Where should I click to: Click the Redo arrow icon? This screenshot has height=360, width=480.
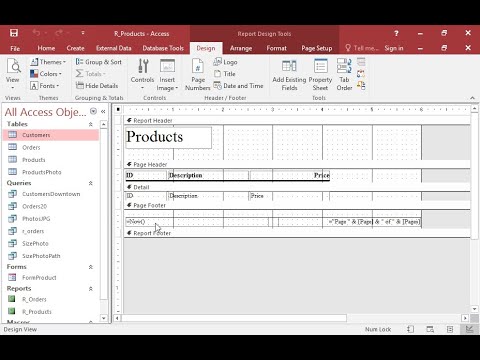tap(59, 33)
